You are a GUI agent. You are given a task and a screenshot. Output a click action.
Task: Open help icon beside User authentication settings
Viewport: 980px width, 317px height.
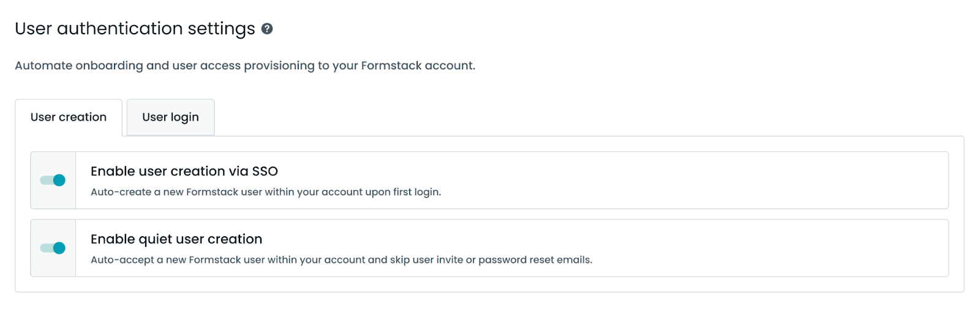click(x=267, y=29)
